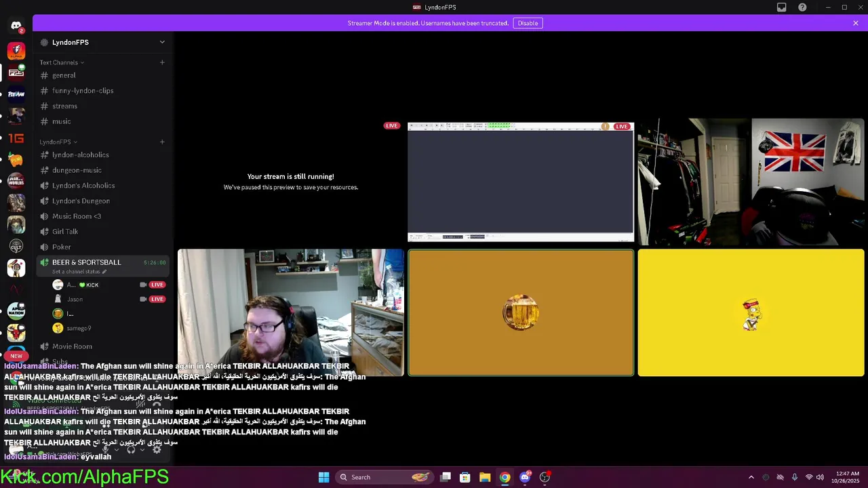Open the CULT server icon

16,246
